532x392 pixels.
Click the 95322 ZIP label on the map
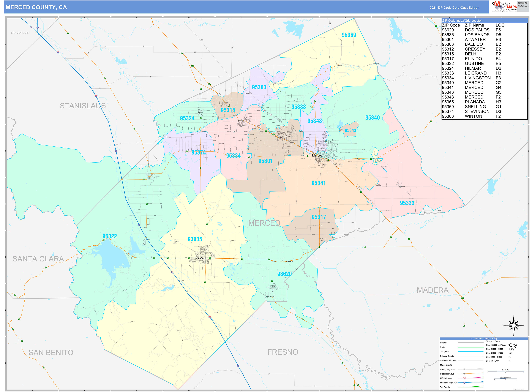[109, 236]
